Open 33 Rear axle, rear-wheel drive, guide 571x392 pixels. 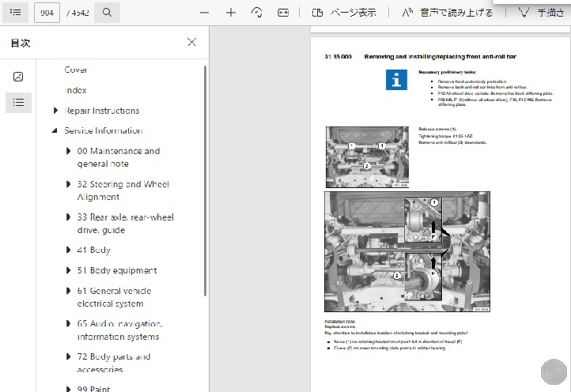125,224
